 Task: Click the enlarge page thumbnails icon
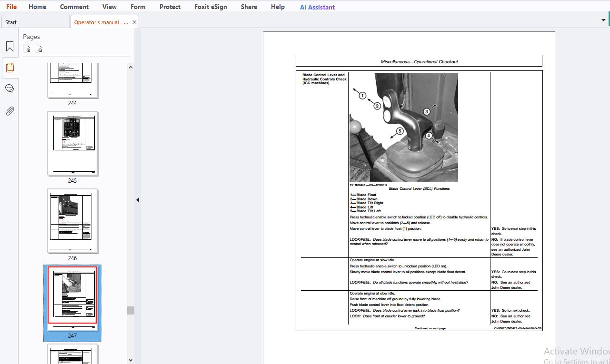(27, 49)
